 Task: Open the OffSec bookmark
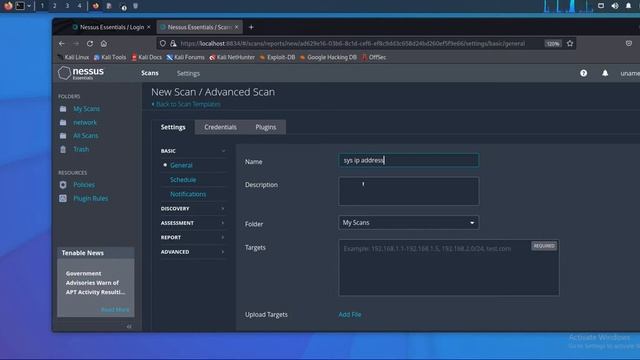(374, 57)
